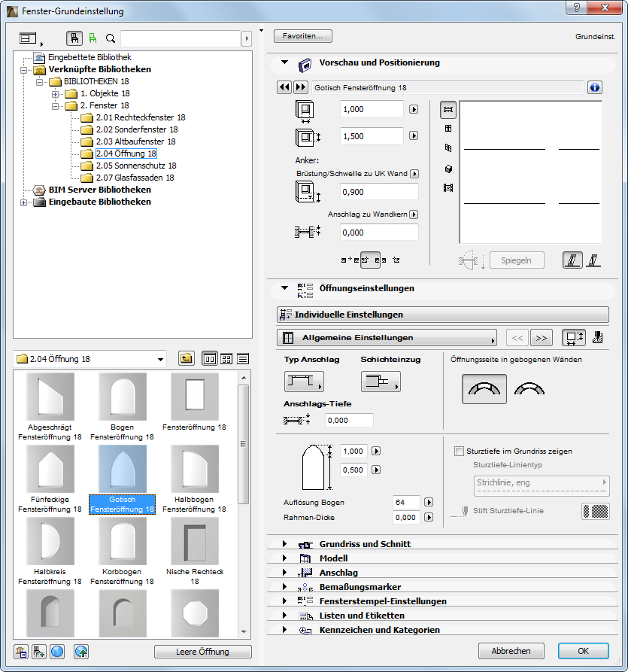628x672 pixels.
Task: Confirm the settings with OK
Action: click(583, 651)
